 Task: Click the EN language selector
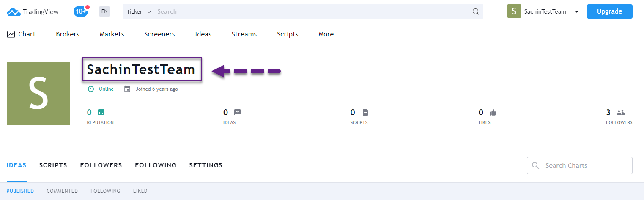[x=104, y=11]
